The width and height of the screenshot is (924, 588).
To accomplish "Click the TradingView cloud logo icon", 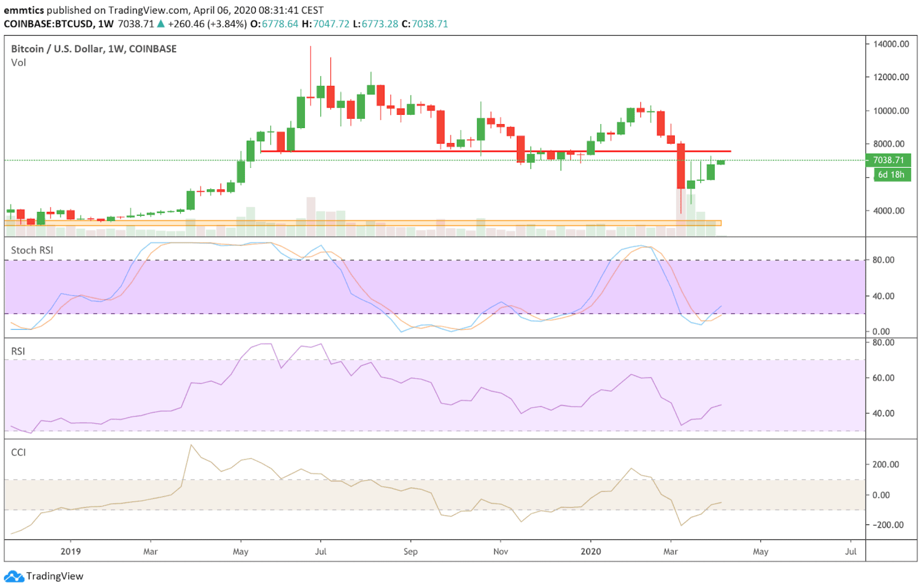I will click(14, 576).
